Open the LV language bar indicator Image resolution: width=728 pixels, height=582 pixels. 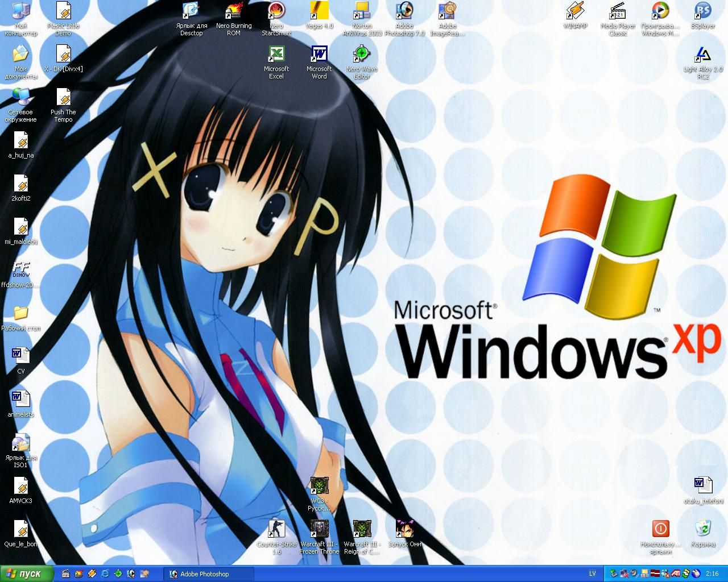[592, 573]
